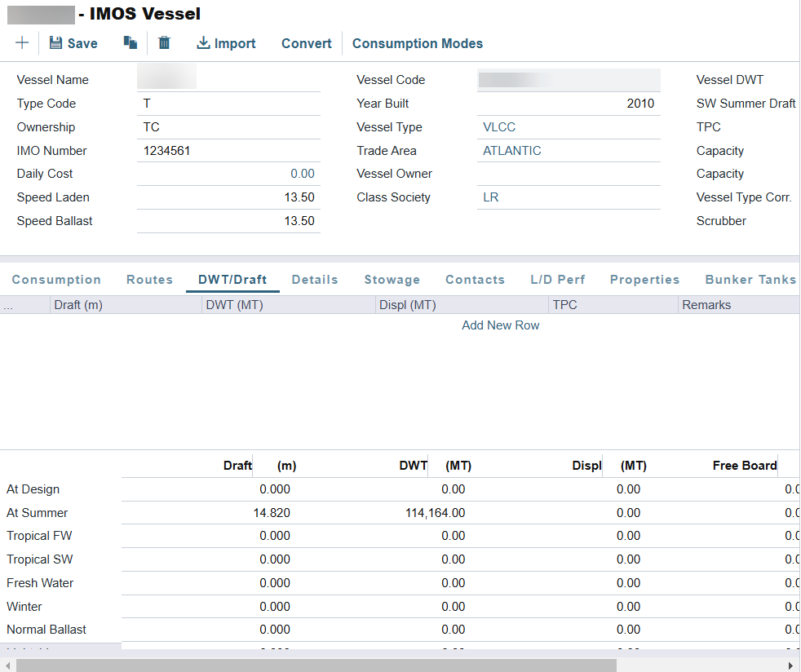The image size is (801, 672).
Task: Click the Add New Row link
Action: 500,325
